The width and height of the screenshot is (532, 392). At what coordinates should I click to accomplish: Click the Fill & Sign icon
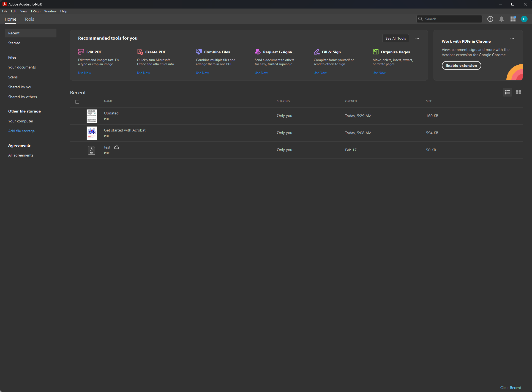coord(317,52)
